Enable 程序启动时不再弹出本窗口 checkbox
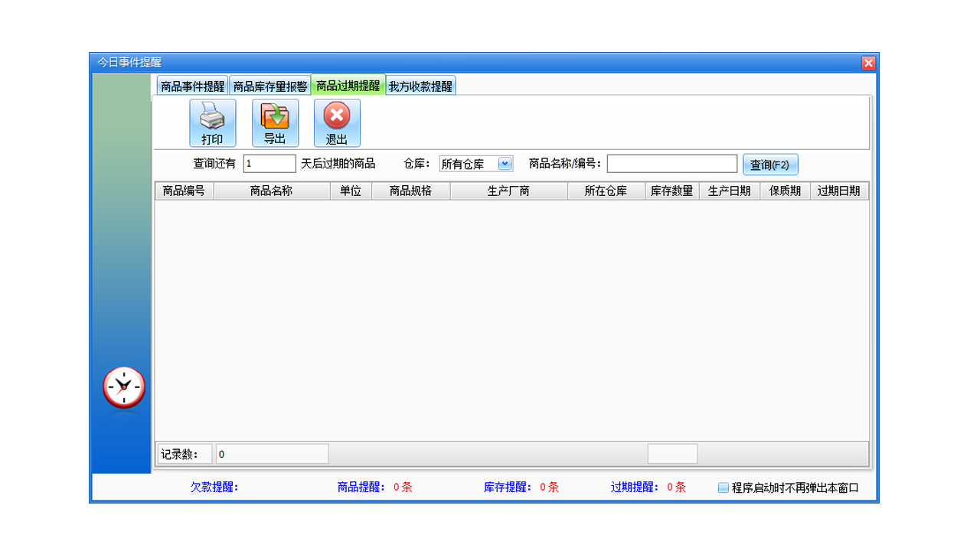Image resolution: width=980 pixels, height=551 pixels. [x=723, y=487]
